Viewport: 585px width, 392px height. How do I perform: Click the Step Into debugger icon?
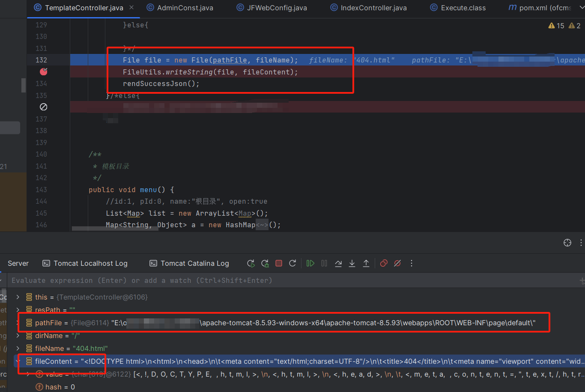coord(352,263)
